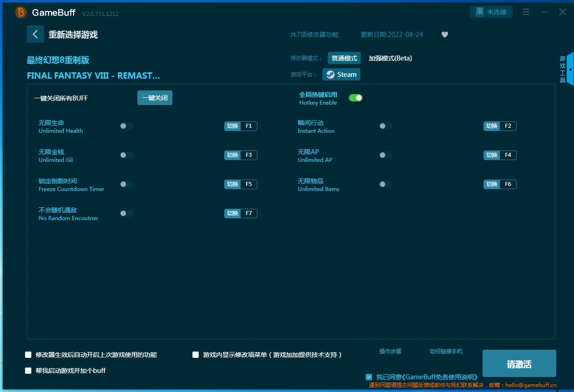This screenshot has height=392, width=574.
Task: Uncheck the GameBuff disclaimer agreement checkbox
Action: coord(369,377)
